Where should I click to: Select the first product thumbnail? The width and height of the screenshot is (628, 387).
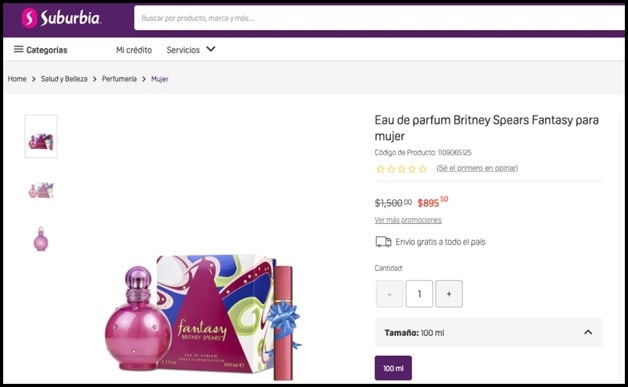[41, 137]
